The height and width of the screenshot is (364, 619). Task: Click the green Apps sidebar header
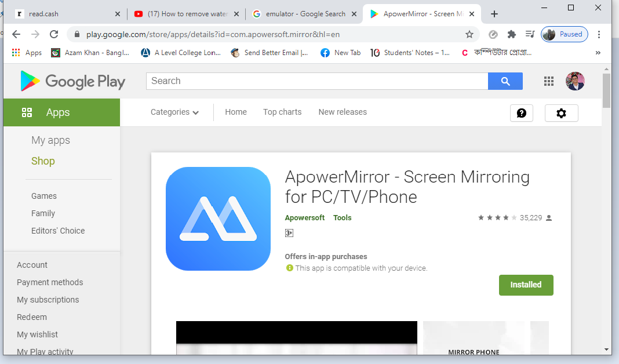61,112
